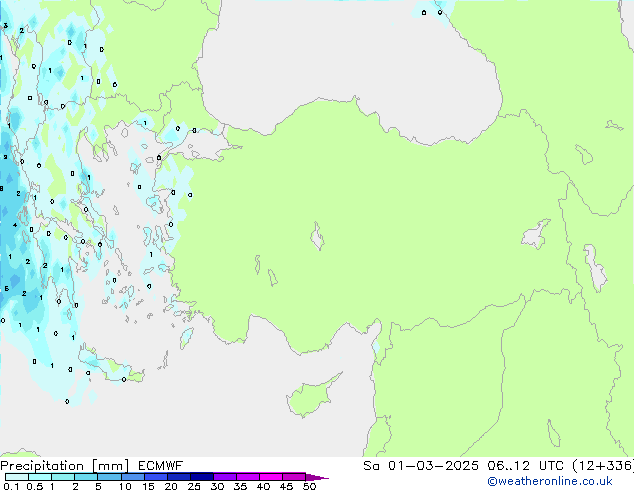This screenshot has height=490, width=634.
Task: Select the legend value '30'
Action: (217, 486)
